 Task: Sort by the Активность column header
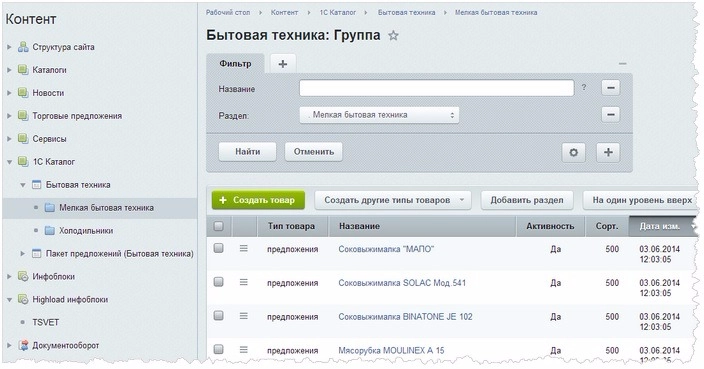pyautogui.click(x=550, y=226)
